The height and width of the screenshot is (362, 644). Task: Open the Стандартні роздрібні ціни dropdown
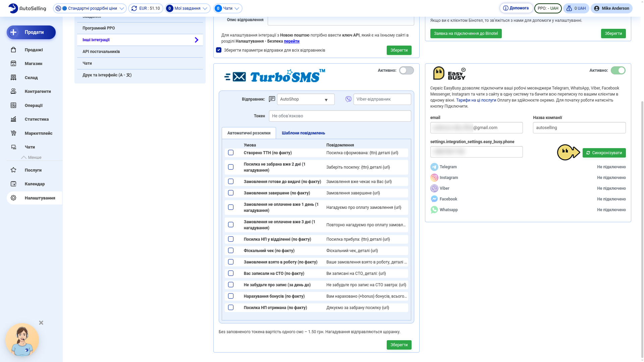pos(90,8)
